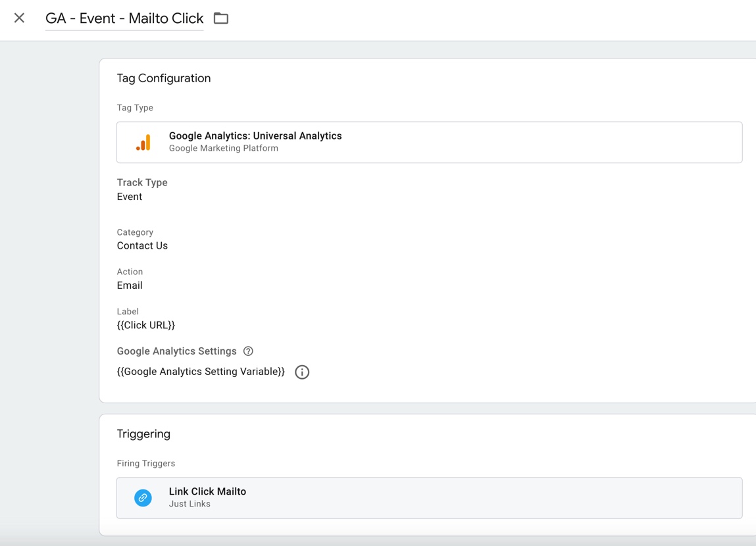The height and width of the screenshot is (546, 756).
Task: Click the Firing Triggers label
Action: pyautogui.click(x=145, y=464)
